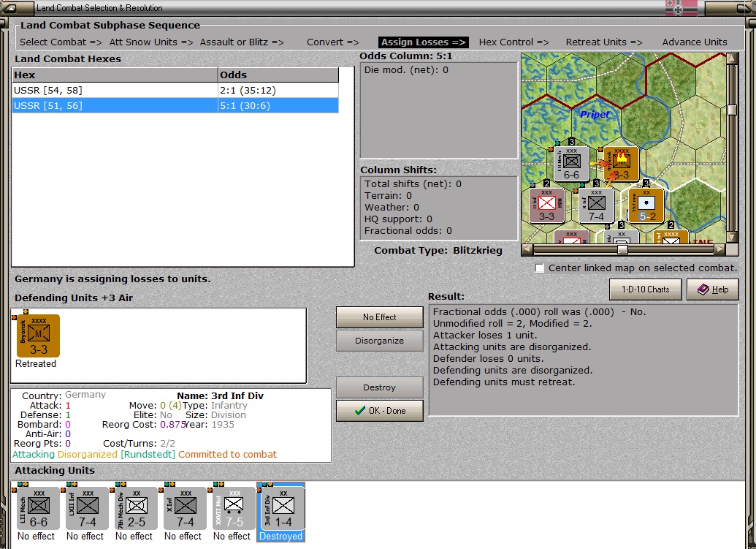Click the orange 5-2 counter on the map
Image resolution: width=756 pixels, height=549 pixels.
pyautogui.click(x=646, y=205)
